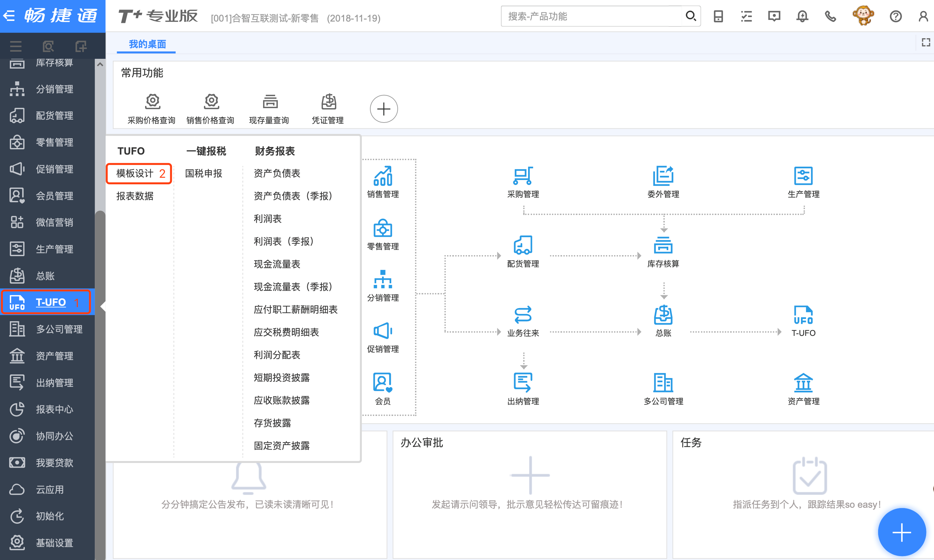Select 零售管理 in left sidebar
The height and width of the screenshot is (560, 934).
click(47, 142)
